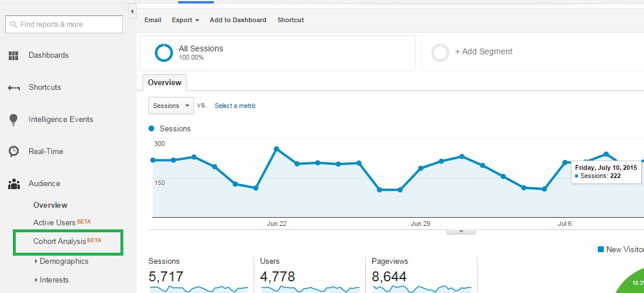The width and height of the screenshot is (644, 293).
Task: Open Active Users report
Action: [x=54, y=222]
